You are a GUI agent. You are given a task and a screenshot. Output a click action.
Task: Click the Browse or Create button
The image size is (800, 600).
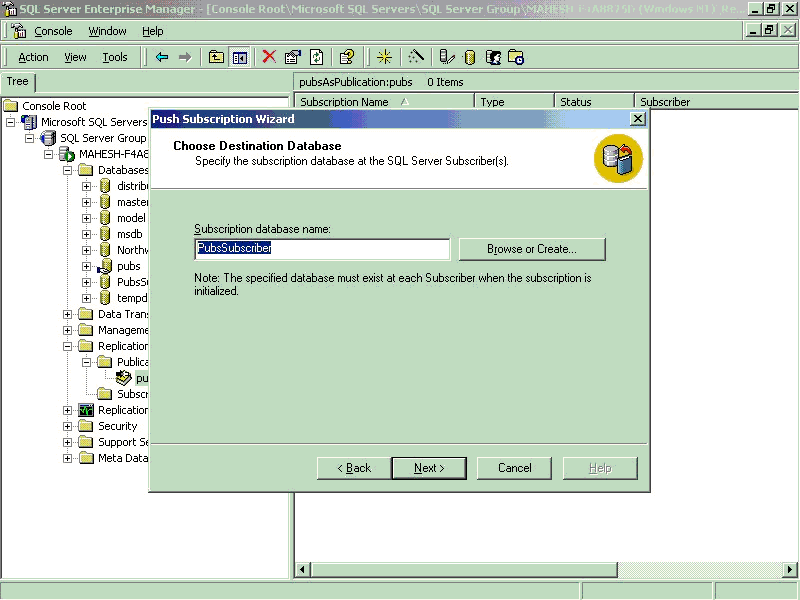(532, 248)
